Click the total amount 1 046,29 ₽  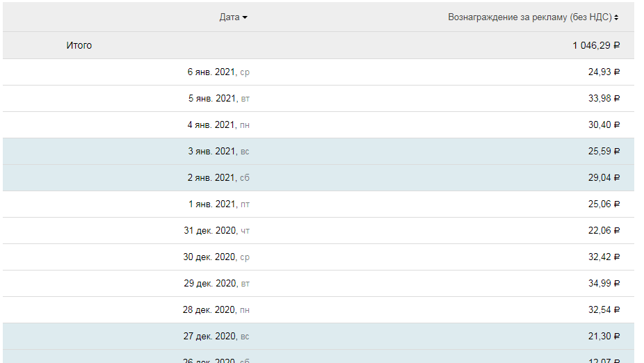click(596, 45)
